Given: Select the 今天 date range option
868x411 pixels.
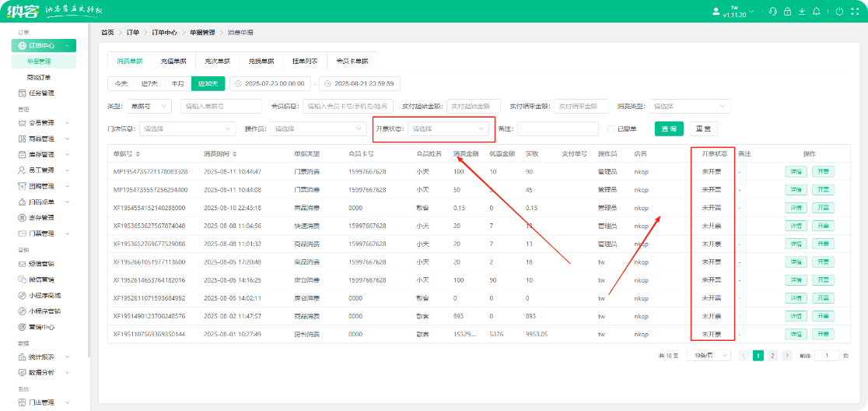Looking at the screenshot, I should click(121, 83).
